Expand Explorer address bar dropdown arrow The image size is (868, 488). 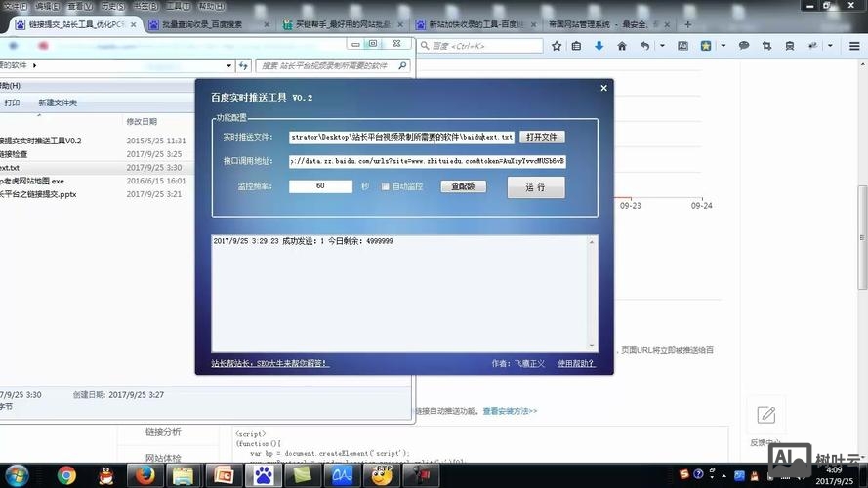point(228,65)
